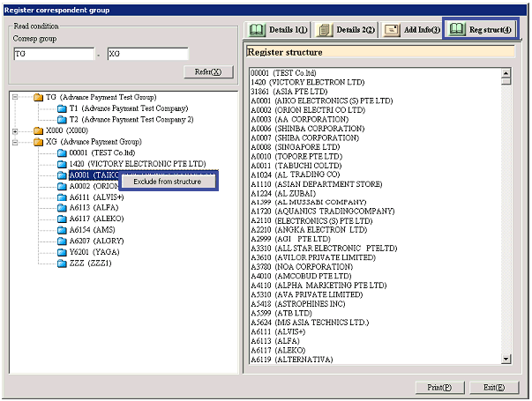
Task: Open the Add Info tab
Action: [410, 30]
